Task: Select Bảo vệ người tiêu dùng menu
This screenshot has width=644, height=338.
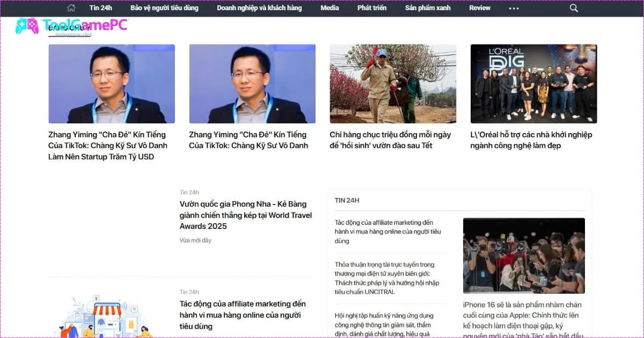Action: [x=164, y=8]
